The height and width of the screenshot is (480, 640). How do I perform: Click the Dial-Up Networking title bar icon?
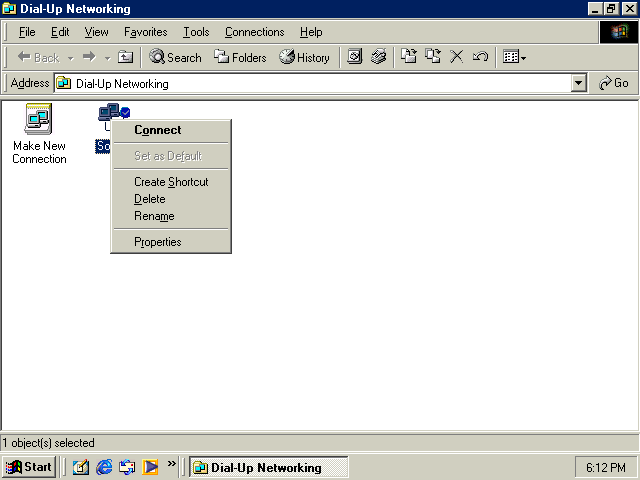[x=9, y=9]
